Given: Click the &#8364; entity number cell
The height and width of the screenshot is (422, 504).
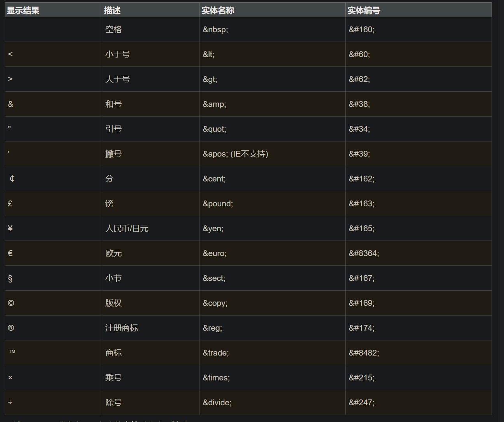Looking at the screenshot, I should tap(364, 253).
